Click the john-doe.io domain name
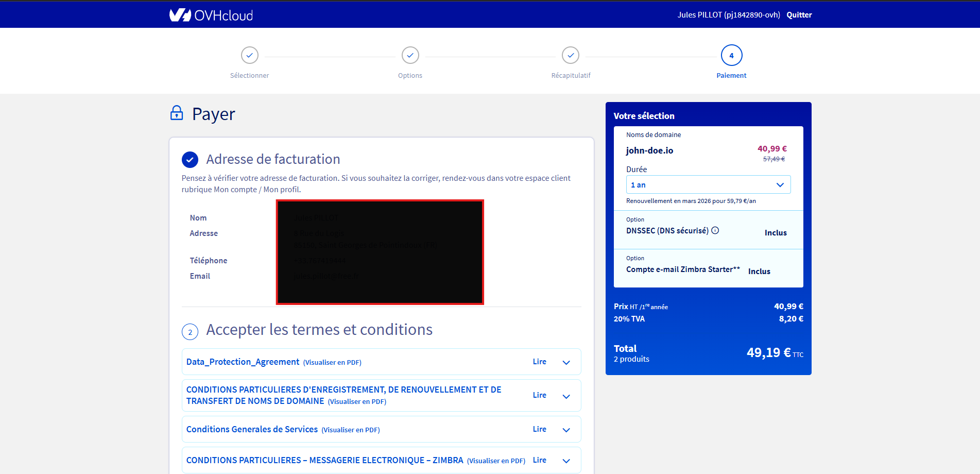The width and height of the screenshot is (980, 474). coord(649,150)
